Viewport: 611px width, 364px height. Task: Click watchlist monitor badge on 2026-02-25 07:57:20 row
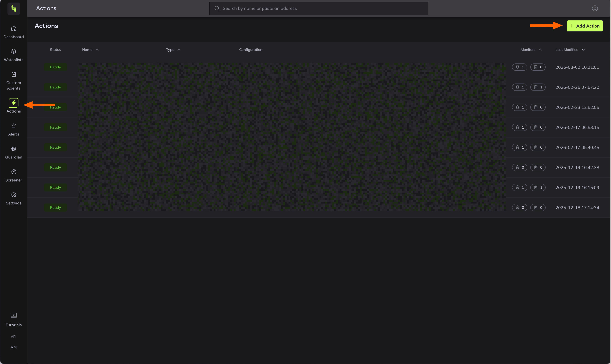(520, 87)
